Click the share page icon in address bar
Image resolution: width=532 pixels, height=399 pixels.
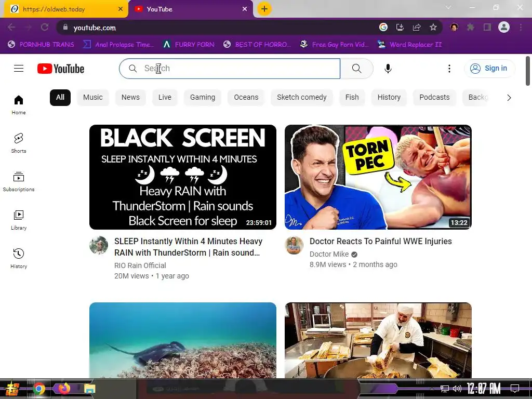[417, 28]
